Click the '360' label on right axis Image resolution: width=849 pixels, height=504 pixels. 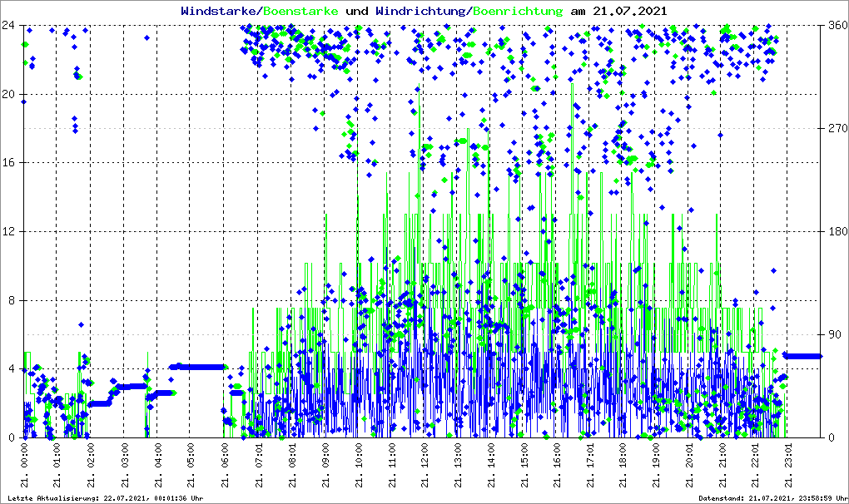tap(837, 25)
